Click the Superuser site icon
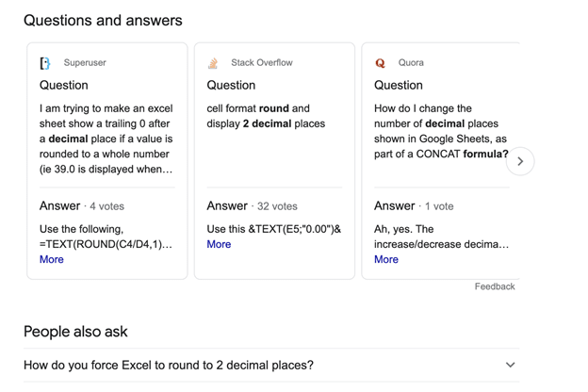 (x=45, y=63)
